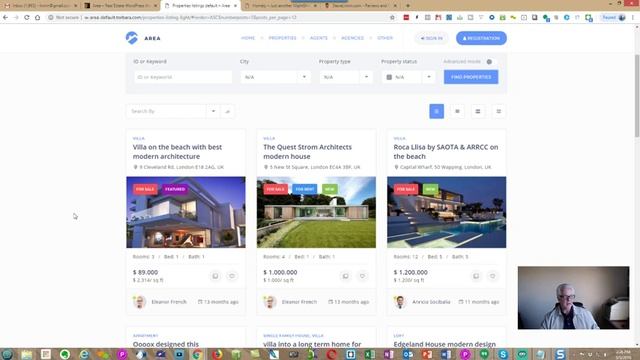Click the browser home icon
This screenshot has height=360, width=640.
coord(38,18)
